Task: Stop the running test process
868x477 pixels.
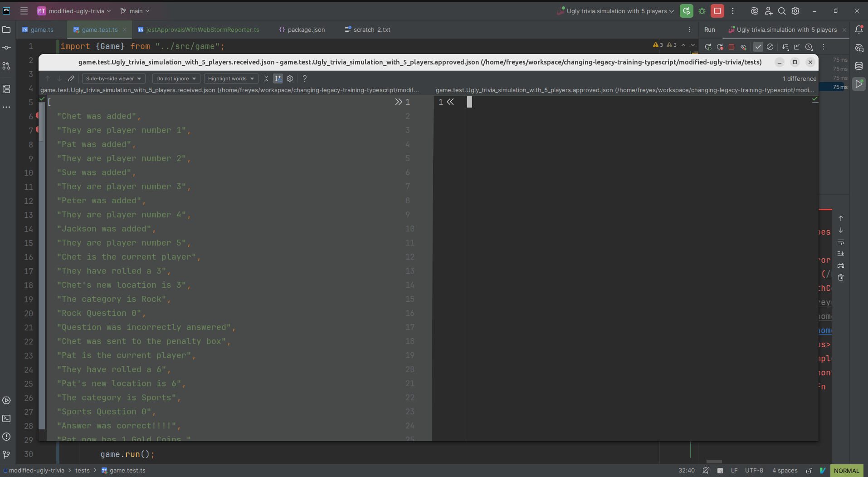Action: click(731, 47)
